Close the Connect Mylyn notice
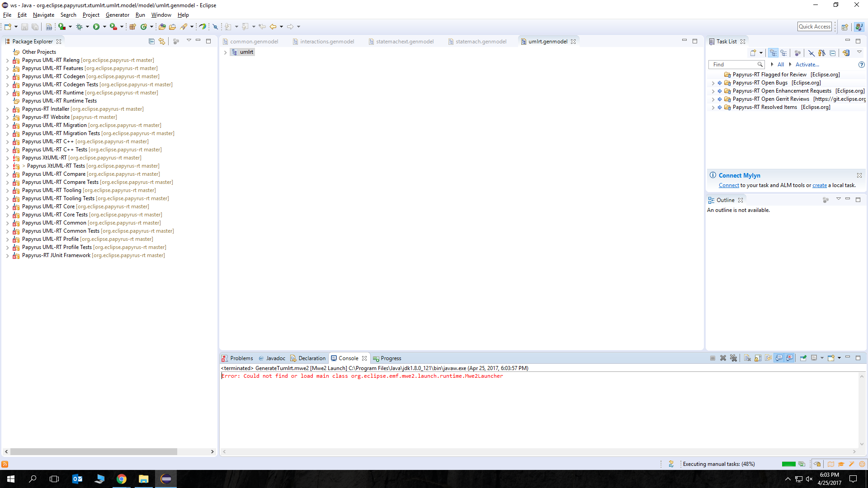868x488 pixels. click(859, 175)
